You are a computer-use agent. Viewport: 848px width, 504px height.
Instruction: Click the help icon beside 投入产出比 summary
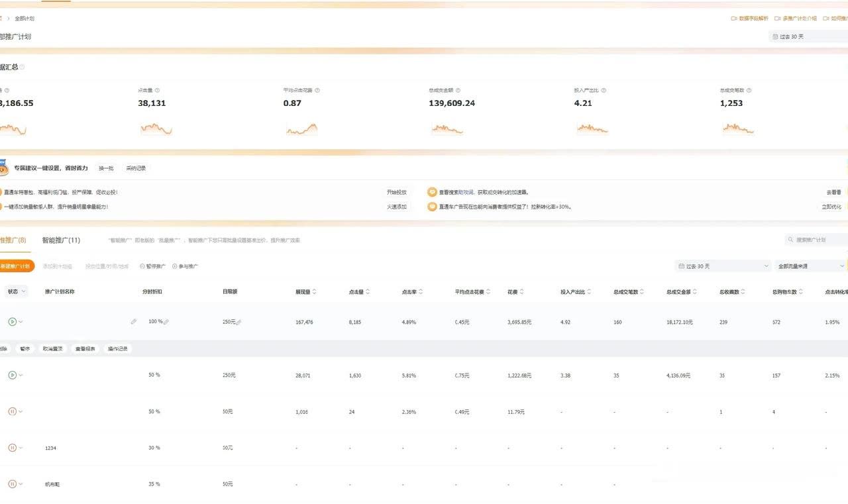click(604, 90)
